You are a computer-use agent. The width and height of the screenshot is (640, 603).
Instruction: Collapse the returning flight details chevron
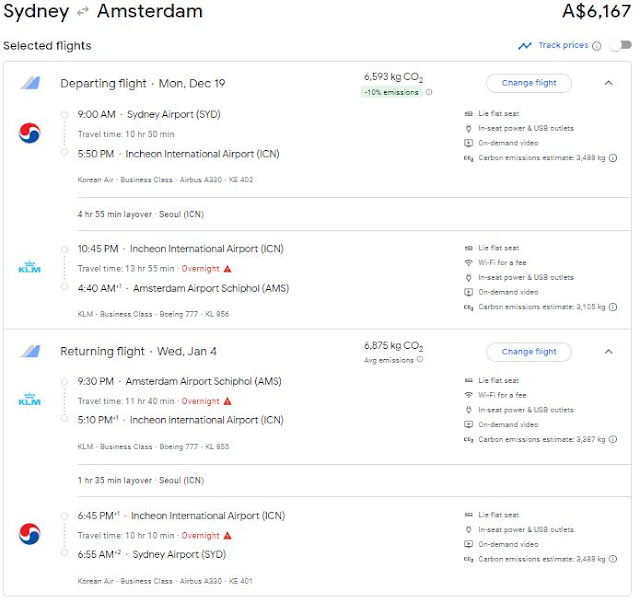(608, 352)
